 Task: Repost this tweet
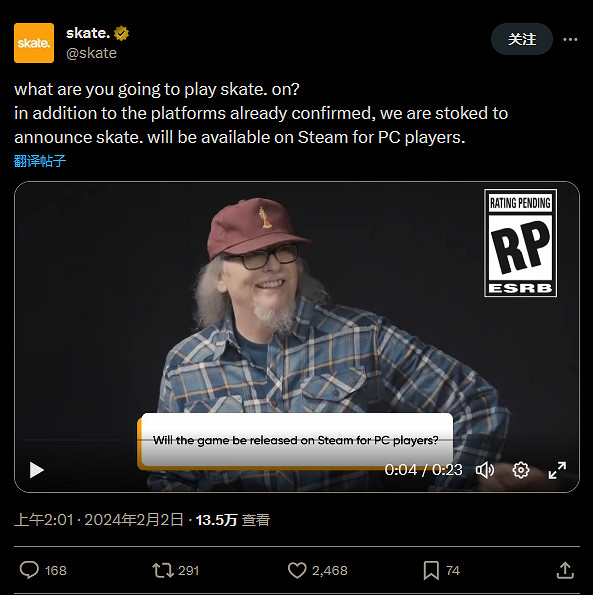163,570
